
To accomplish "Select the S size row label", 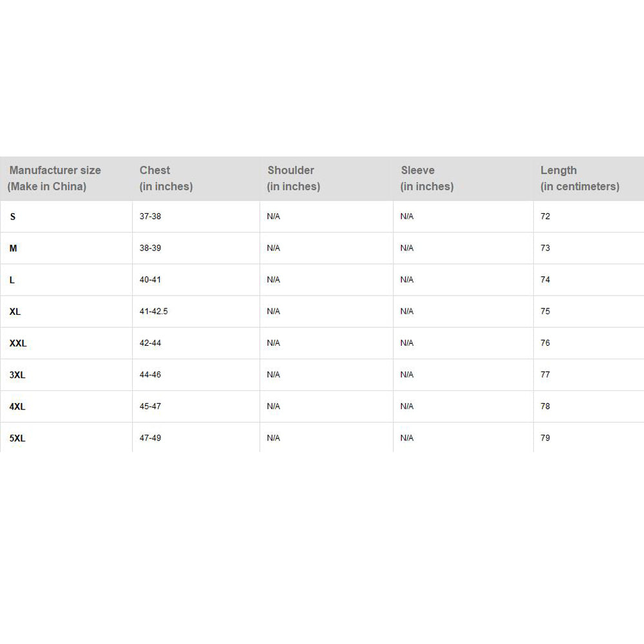I will [13, 216].
